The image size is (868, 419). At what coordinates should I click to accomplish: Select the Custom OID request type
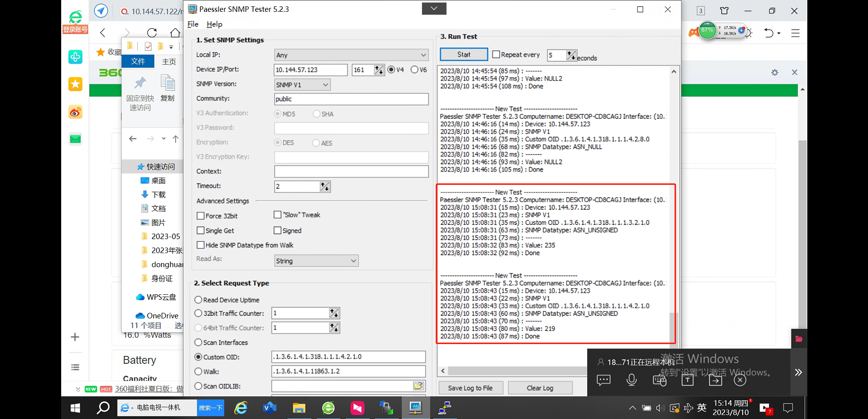[x=198, y=357]
